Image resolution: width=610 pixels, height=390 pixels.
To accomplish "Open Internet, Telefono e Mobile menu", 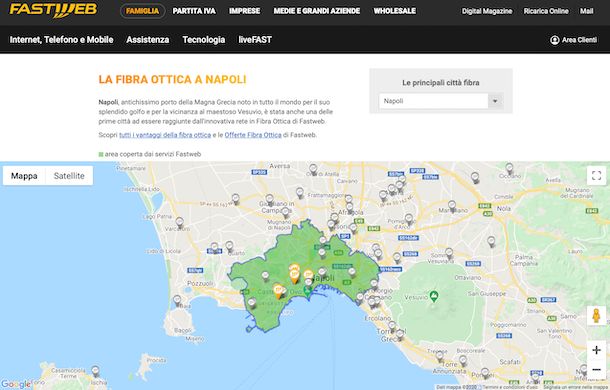I will (61, 40).
